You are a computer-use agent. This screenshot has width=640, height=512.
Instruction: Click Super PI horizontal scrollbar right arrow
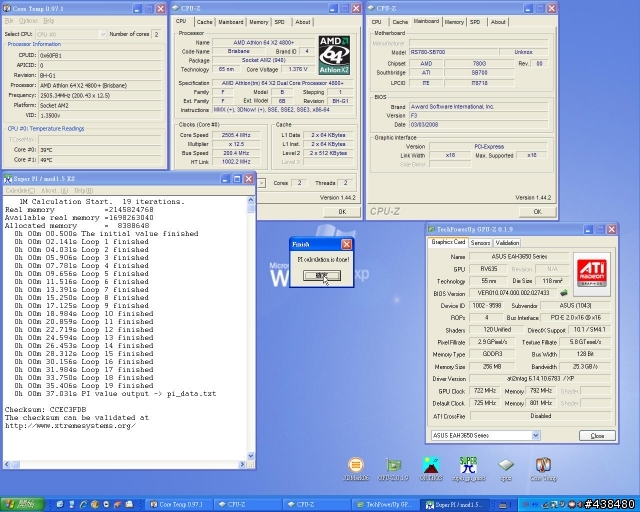(242, 464)
